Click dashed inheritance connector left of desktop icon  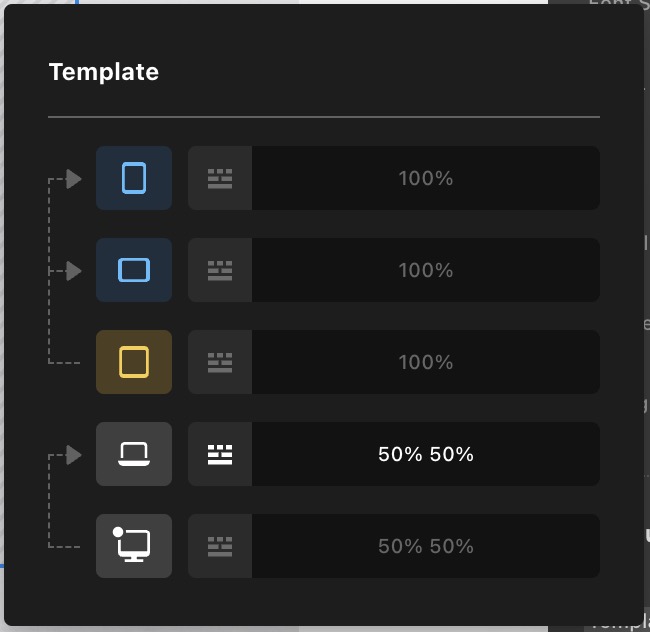[x=65, y=546]
